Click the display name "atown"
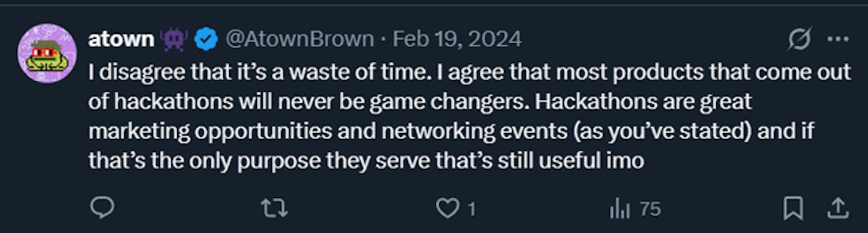Screen dimensions: 868x233 pos(121,39)
